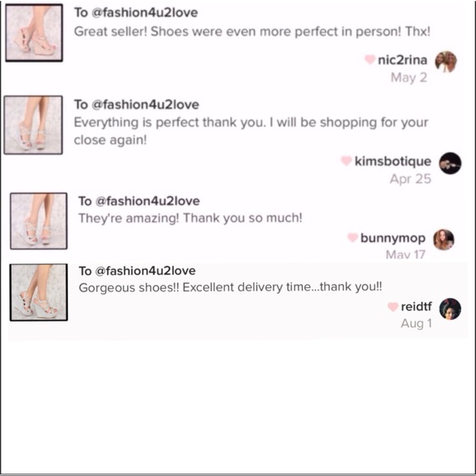Open bunnymop's profile avatar

click(x=443, y=240)
